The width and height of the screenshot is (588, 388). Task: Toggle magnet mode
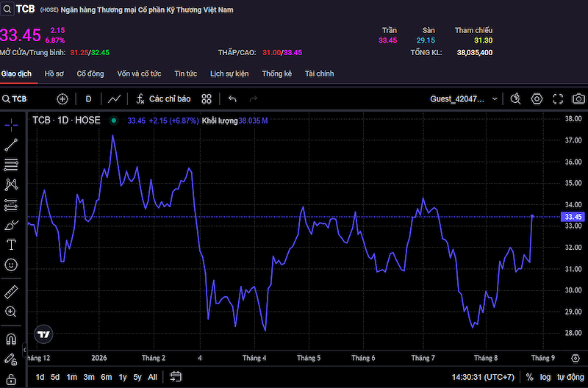pyautogui.click(x=11, y=339)
